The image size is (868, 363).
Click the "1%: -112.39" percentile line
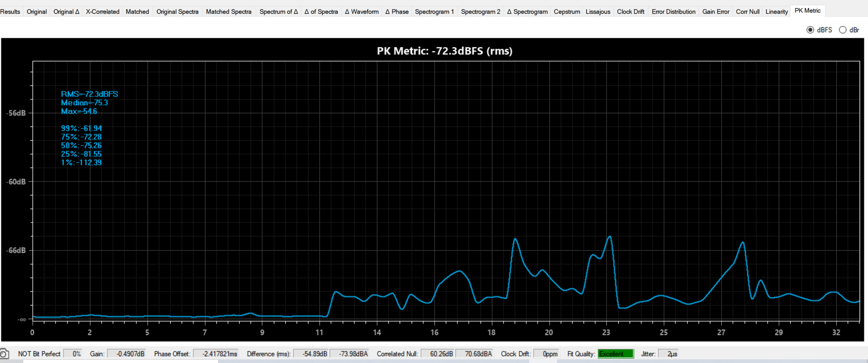tap(82, 162)
